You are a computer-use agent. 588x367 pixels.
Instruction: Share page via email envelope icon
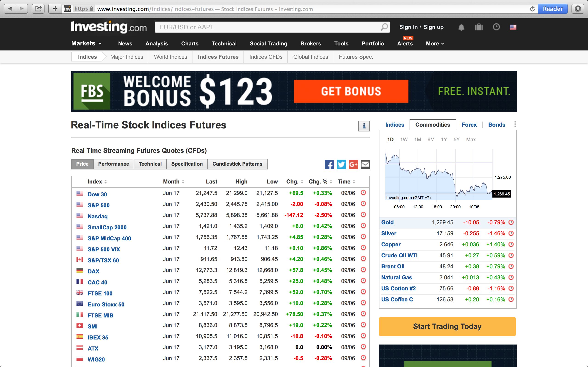click(x=365, y=164)
